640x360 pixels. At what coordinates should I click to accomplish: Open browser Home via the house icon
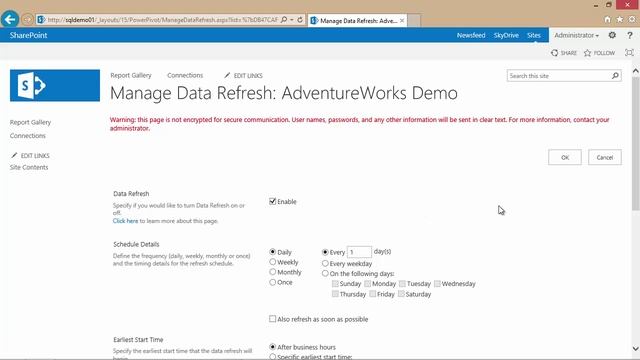click(x=607, y=19)
